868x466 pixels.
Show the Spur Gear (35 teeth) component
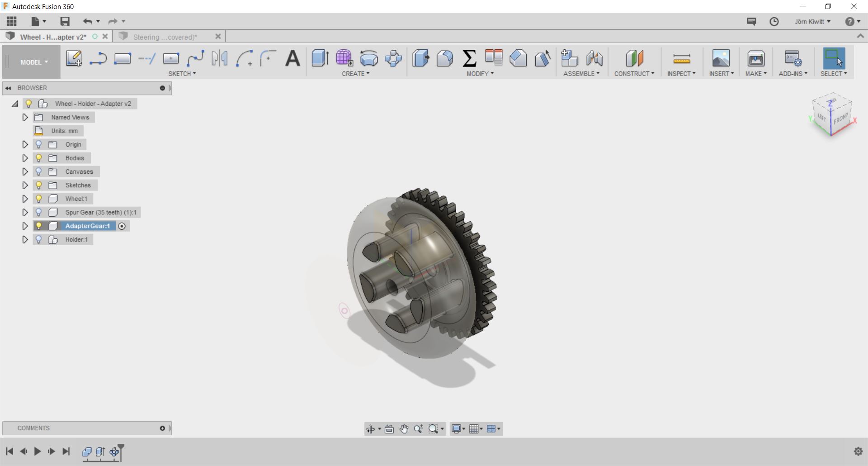[x=39, y=212]
